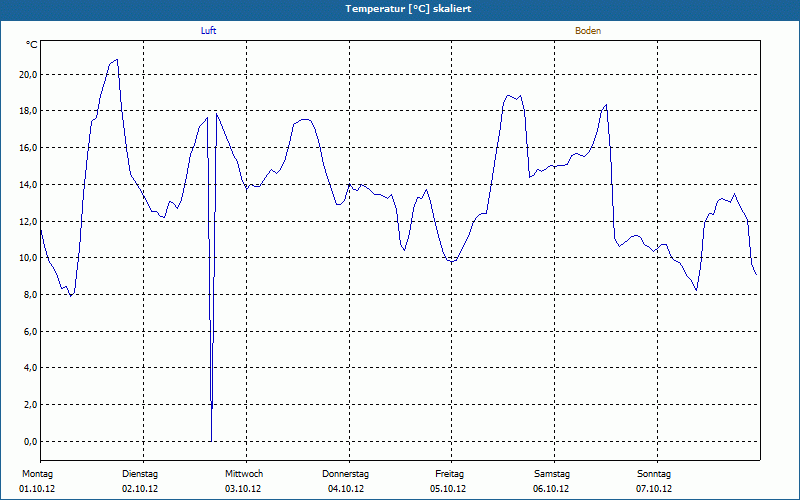Click the chart title Temperatur [°C] skaliert
This screenshot has width=800, height=500.
[x=408, y=9]
